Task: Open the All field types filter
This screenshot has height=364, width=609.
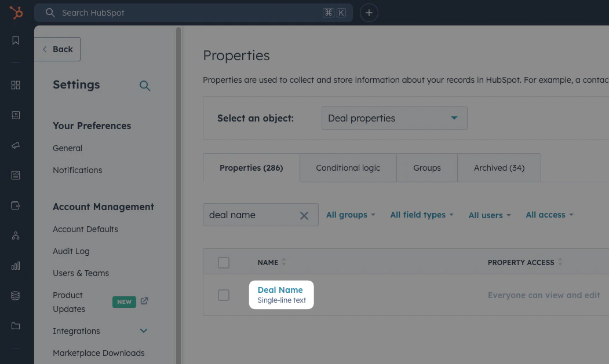Action: coord(421,215)
